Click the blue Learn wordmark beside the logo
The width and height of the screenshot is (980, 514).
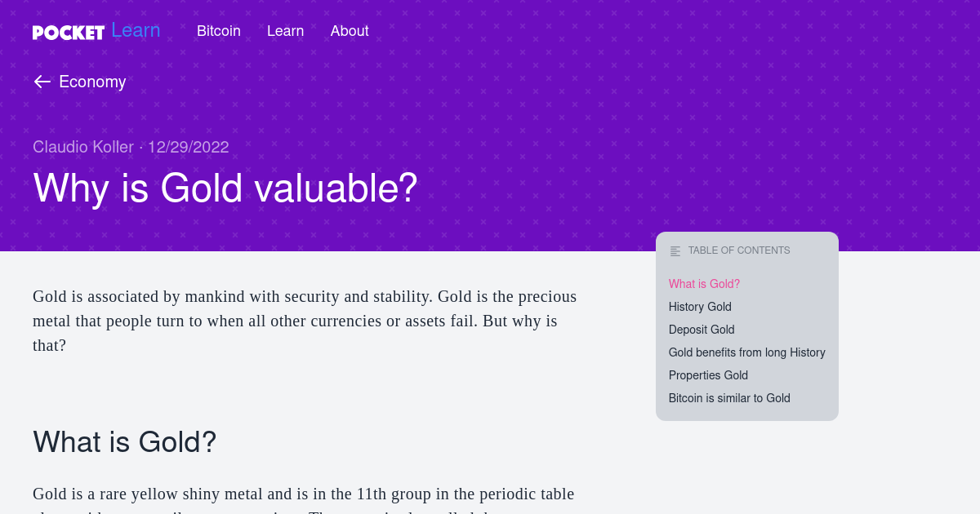pos(136,31)
